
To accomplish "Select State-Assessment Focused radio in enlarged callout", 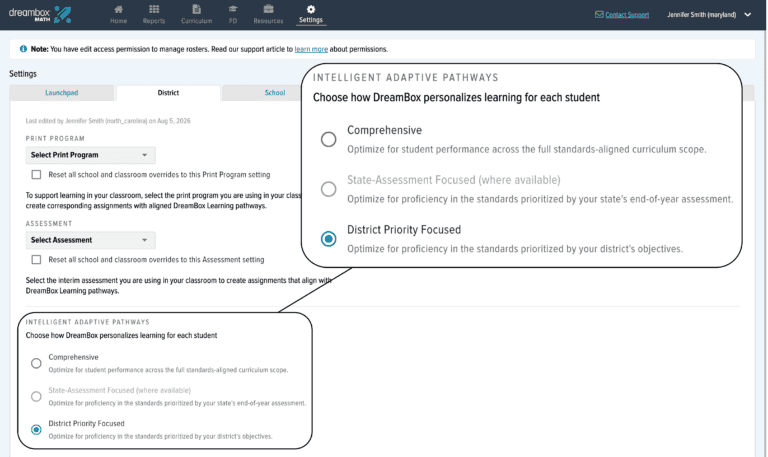I will coord(329,189).
